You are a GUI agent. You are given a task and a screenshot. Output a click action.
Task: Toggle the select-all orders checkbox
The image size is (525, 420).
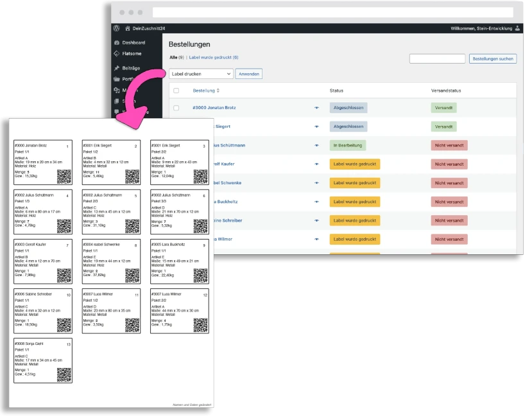click(176, 91)
